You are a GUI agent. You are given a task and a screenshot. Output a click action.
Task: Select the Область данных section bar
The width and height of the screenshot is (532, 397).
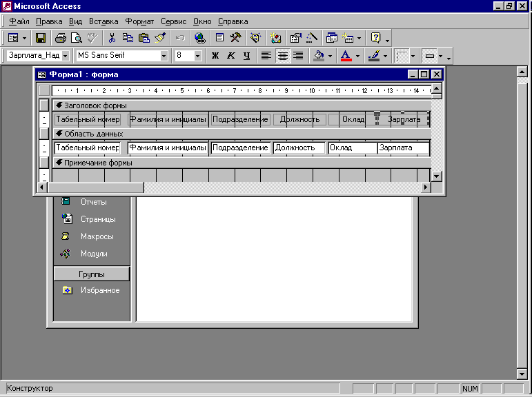242,134
